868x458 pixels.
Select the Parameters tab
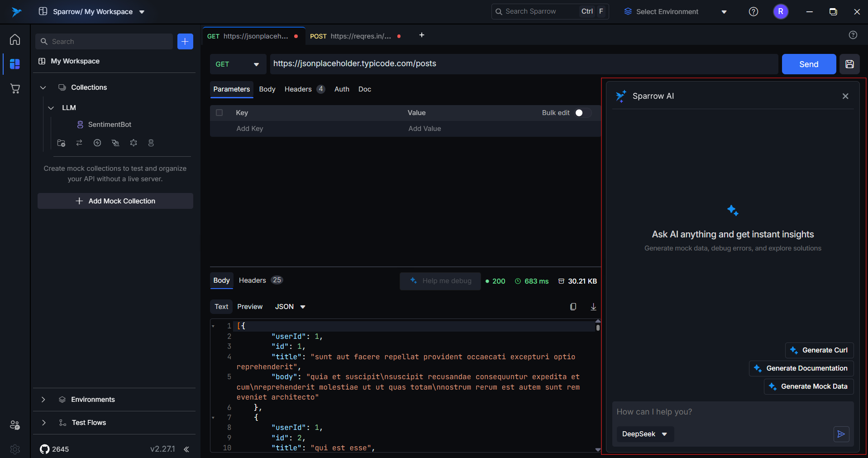click(x=232, y=89)
